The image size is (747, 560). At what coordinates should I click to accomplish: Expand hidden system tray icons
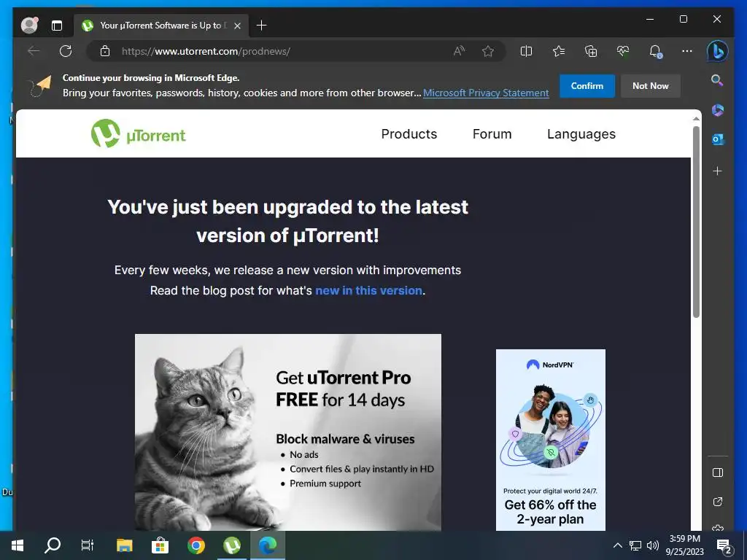[x=617, y=545]
